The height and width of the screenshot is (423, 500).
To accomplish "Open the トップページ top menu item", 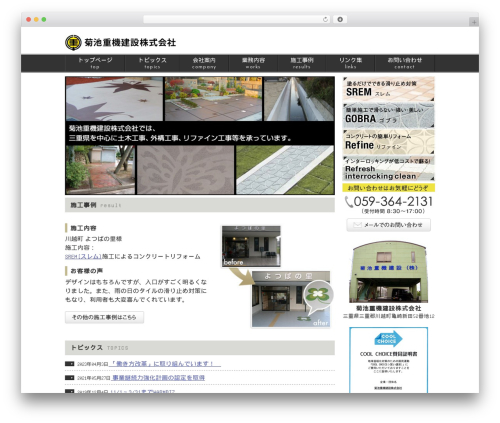I will point(95,63).
